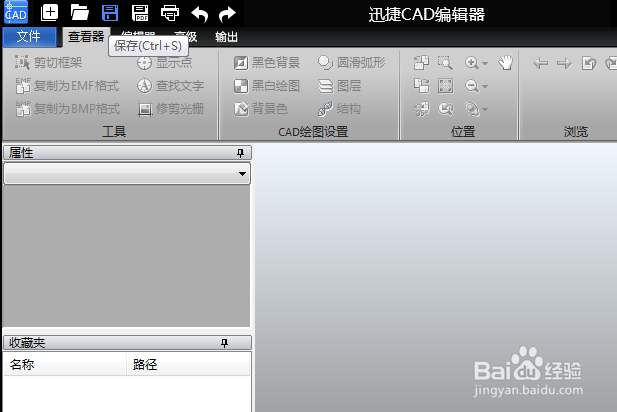Click the rotate page icon in 浏览
The height and width of the screenshot is (412, 617).
pos(589,63)
